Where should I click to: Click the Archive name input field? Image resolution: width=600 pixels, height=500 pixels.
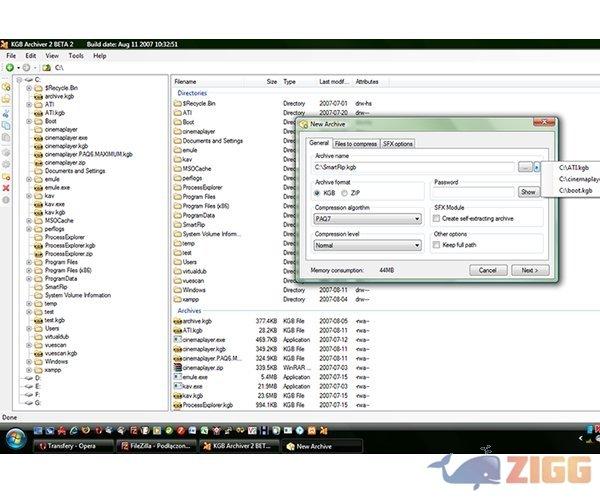pos(414,167)
